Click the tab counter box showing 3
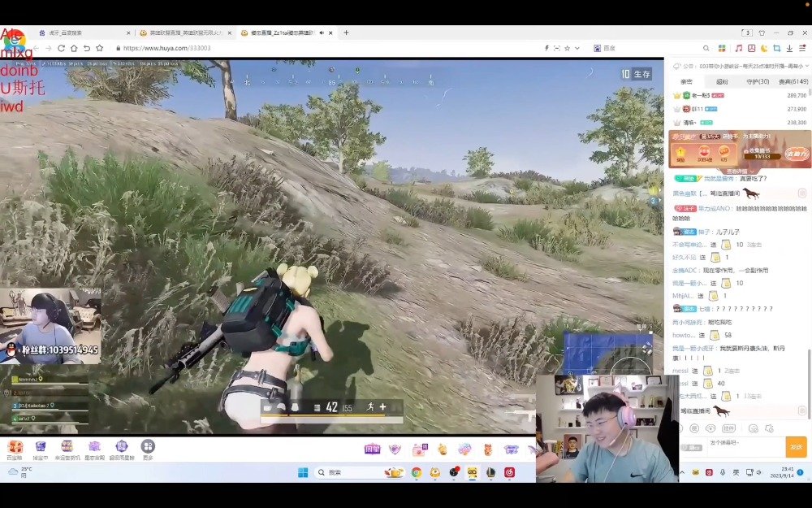 [747, 33]
